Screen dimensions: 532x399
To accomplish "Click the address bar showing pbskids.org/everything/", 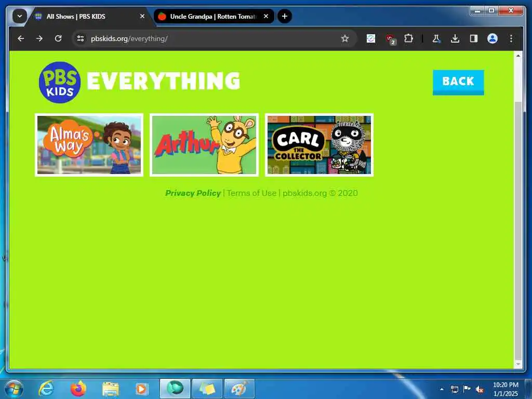I will tap(214, 38).
